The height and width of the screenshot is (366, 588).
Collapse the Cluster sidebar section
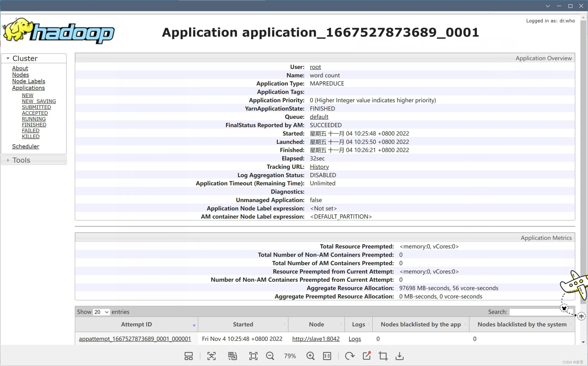point(8,58)
